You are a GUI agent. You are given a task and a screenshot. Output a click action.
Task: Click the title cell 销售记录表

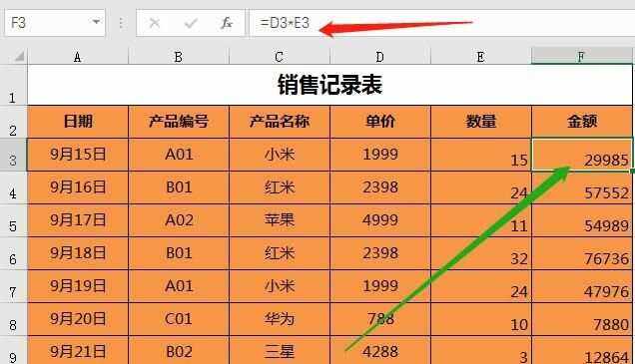pos(330,85)
